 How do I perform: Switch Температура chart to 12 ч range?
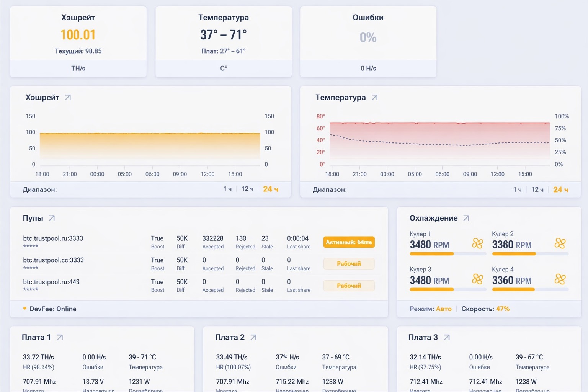[537, 189]
